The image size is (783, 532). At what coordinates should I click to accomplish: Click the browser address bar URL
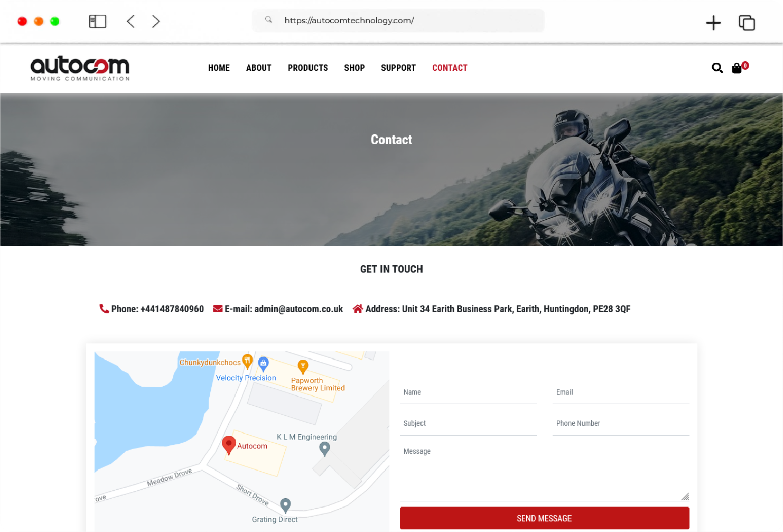pos(349,21)
